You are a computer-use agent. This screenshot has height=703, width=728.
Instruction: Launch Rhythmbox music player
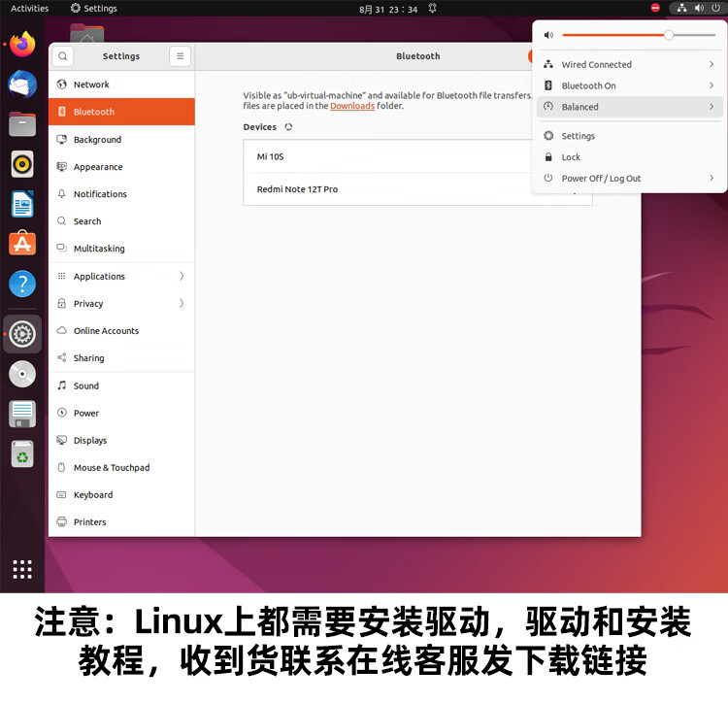point(22,164)
